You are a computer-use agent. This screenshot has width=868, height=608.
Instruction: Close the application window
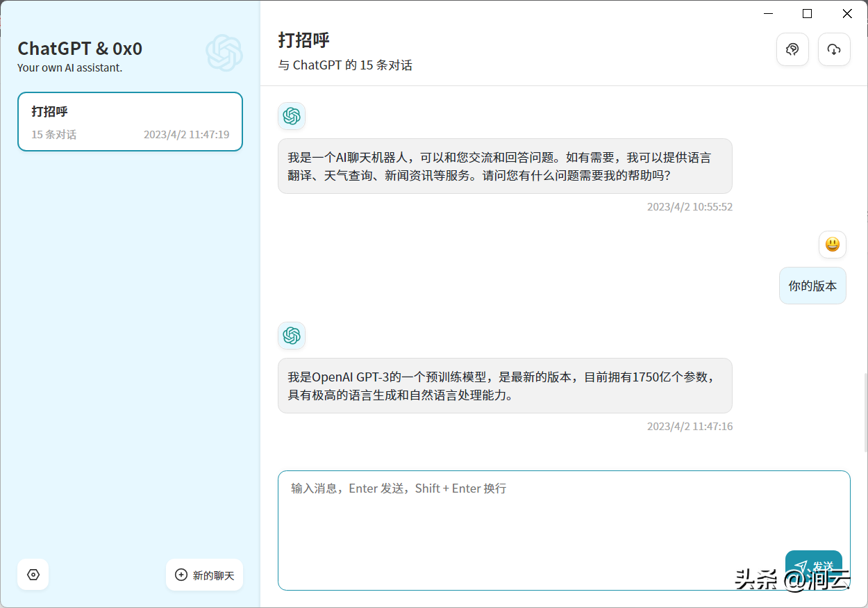tap(847, 13)
